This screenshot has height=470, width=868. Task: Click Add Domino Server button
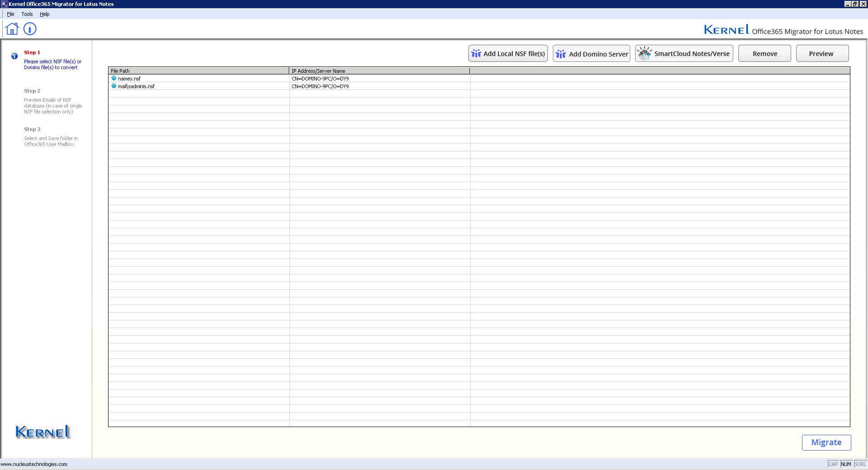click(x=591, y=53)
